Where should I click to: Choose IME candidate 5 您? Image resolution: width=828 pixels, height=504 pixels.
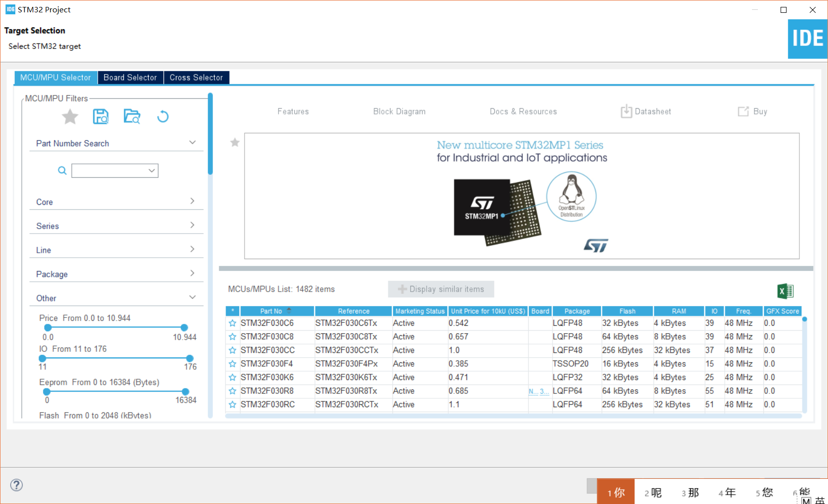click(764, 492)
